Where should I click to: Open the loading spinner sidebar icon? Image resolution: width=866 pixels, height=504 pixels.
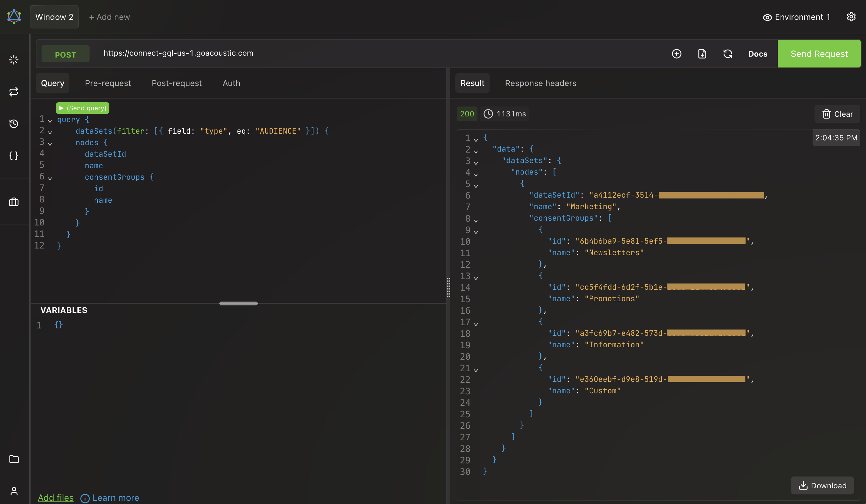14,60
